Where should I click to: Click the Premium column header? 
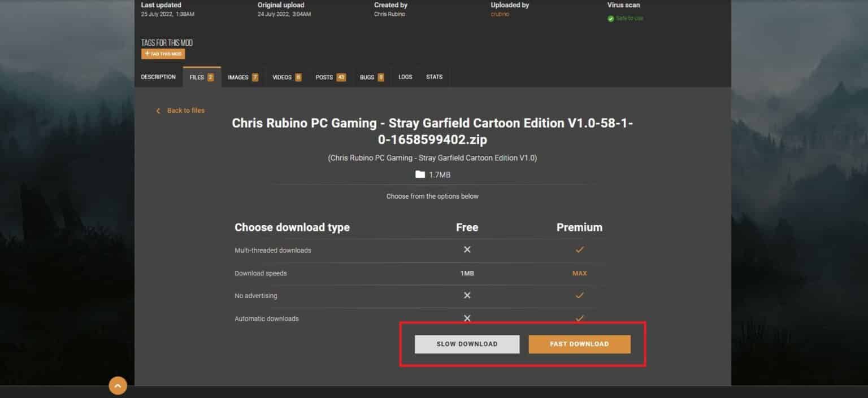point(579,228)
